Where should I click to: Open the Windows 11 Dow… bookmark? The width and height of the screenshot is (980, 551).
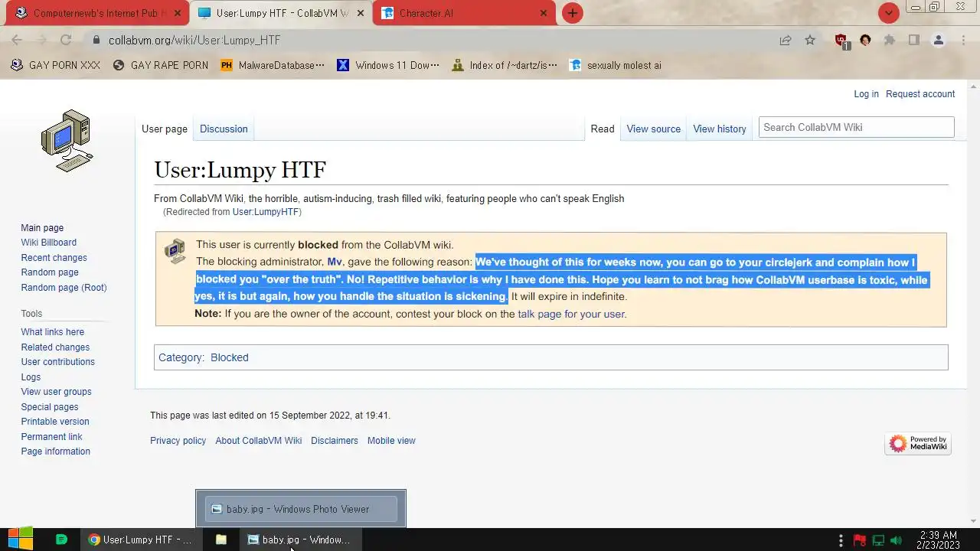coord(388,65)
